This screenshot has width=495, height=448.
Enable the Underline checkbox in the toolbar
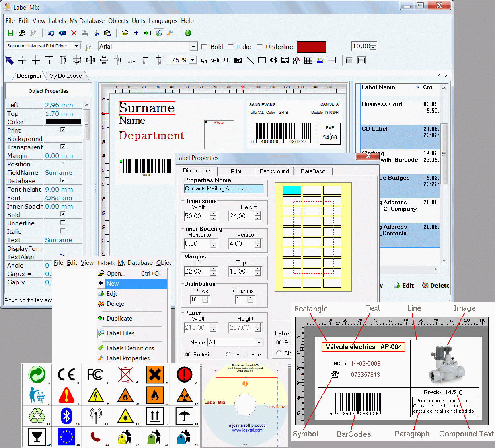pyautogui.click(x=260, y=47)
